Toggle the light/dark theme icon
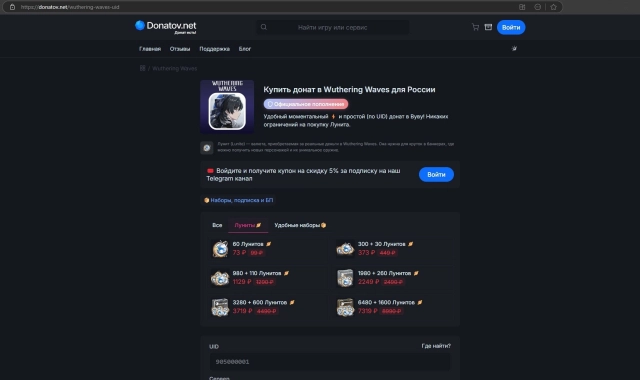This screenshot has width=640, height=380. (514, 49)
